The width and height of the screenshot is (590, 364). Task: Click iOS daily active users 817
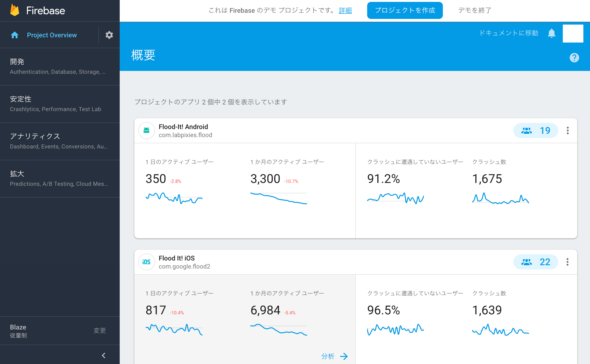(x=156, y=310)
